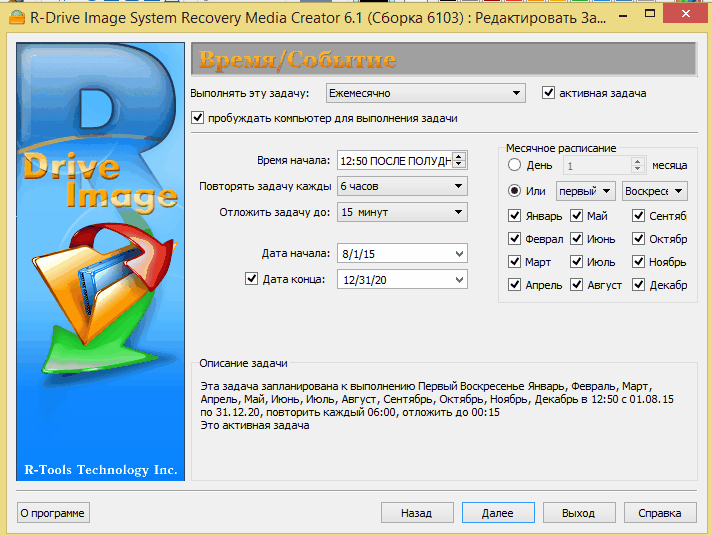Toggle the 'Дата конца' checkbox
The image size is (712, 536).
click(252, 278)
